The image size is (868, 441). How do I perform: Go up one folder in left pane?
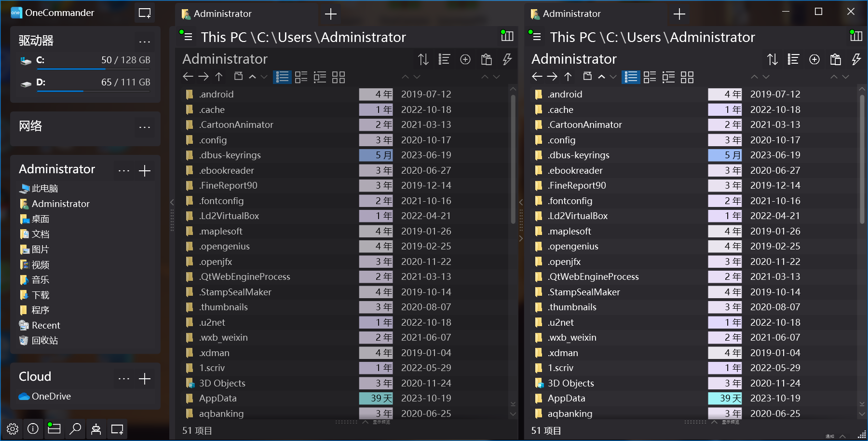click(219, 76)
